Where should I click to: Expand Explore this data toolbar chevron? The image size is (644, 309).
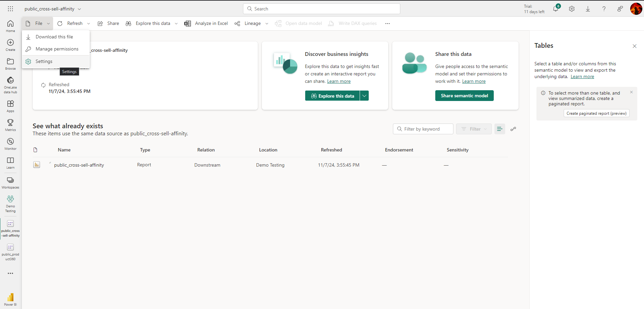tap(176, 24)
